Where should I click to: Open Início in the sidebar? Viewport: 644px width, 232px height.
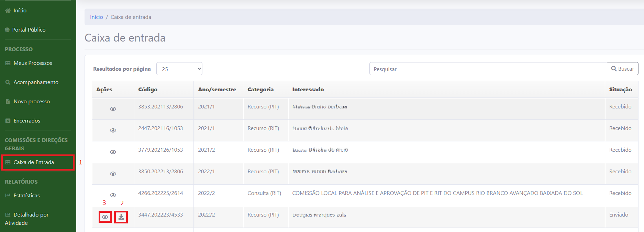coord(20,11)
